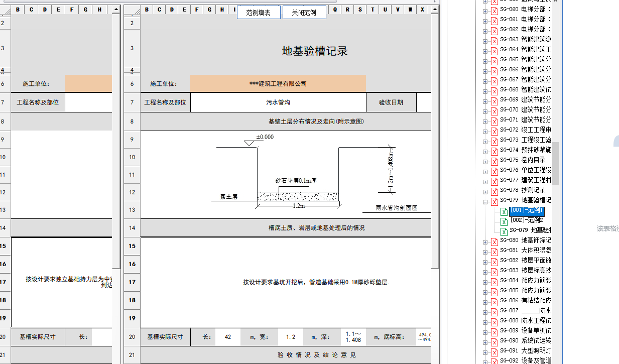Viewport: 619px width, 364px height.
Task: Click column header T in right sheet
Action: (x=373, y=10)
